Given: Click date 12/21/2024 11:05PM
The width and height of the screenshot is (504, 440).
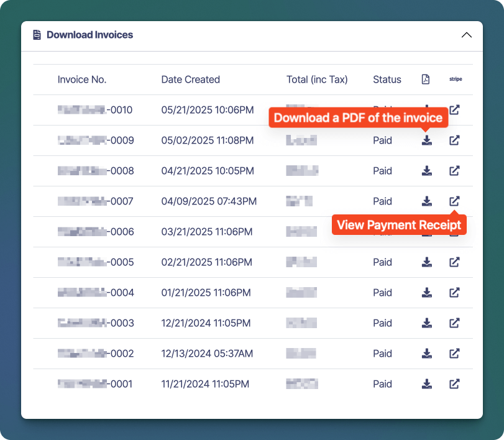Looking at the screenshot, I should click(x=206, y=323).
